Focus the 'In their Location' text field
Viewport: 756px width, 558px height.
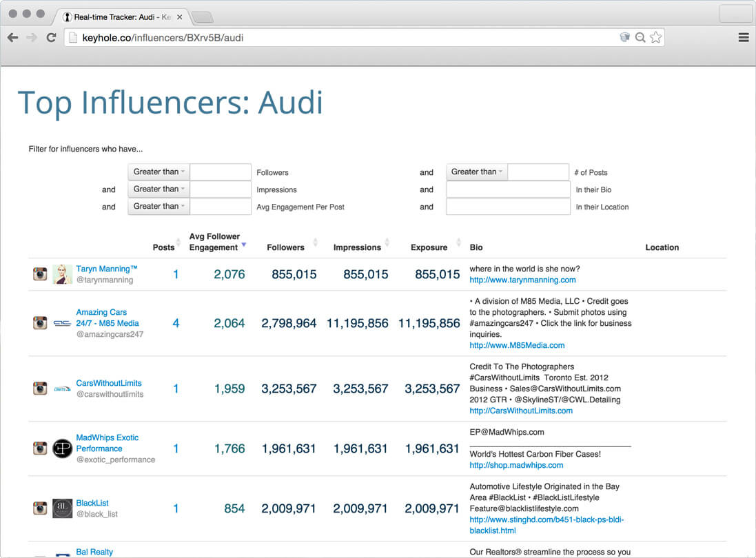click(508, 207)
